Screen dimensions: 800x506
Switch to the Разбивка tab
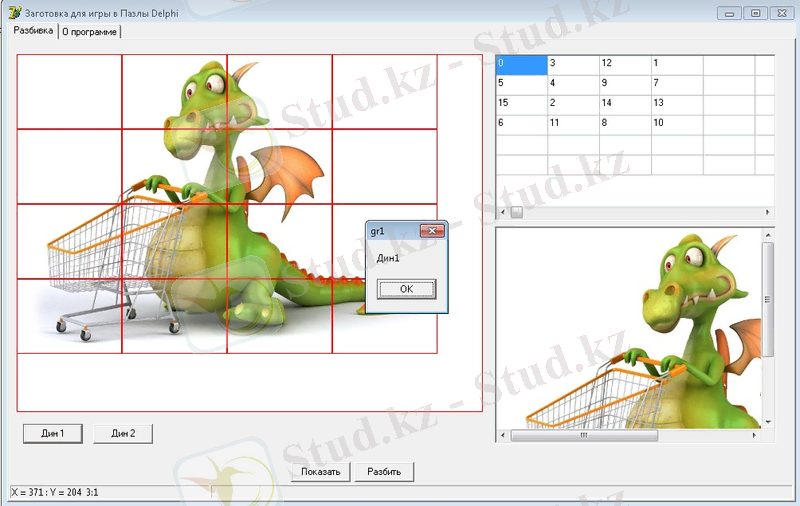32,31
